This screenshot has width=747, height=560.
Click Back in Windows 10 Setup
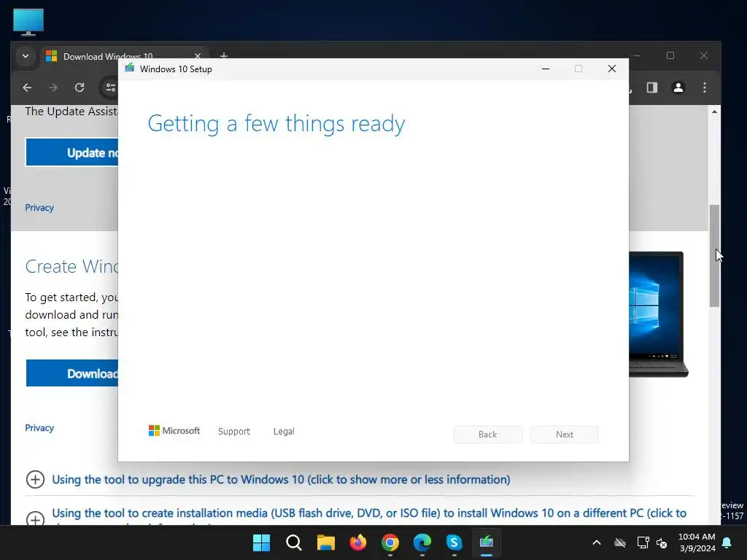tap(488, 435)
